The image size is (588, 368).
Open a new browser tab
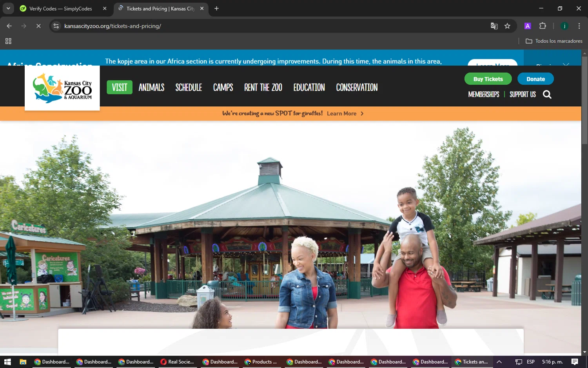216,8
